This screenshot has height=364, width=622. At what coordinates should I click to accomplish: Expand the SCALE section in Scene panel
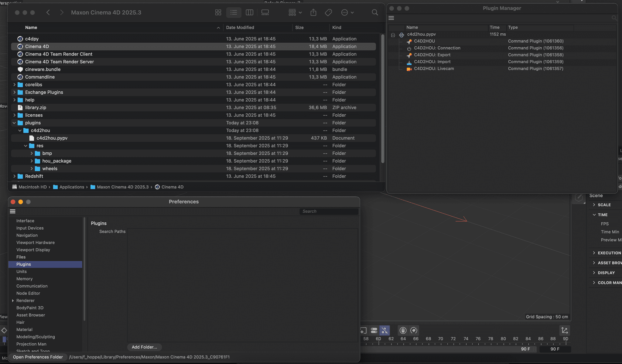coord(594,205)
